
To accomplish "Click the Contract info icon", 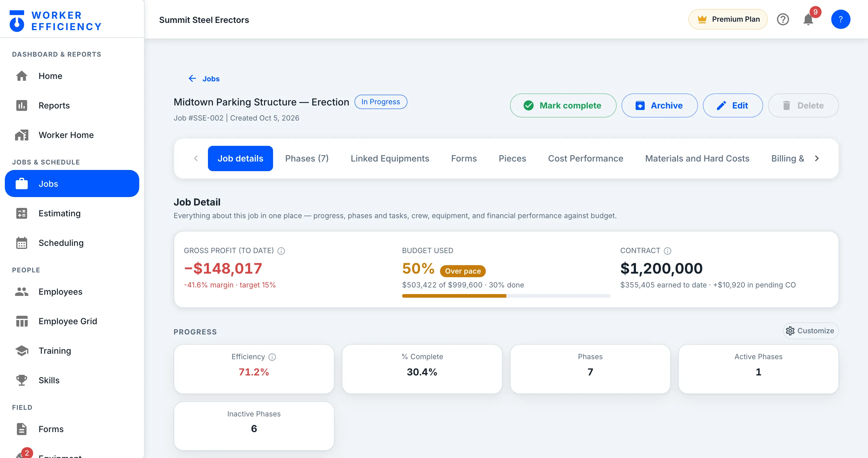I will pos(668,251).
